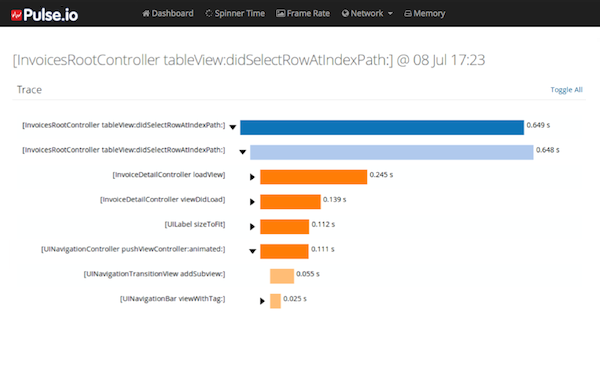The width and height of the screenshot is (600, 375).
Task: Click the dark blue 0.649 s bar
Action: pos(382,127)
